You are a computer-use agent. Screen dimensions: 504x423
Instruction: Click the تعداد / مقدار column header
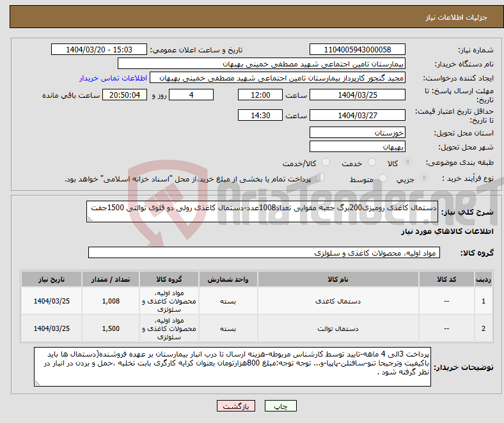(111, 279)
